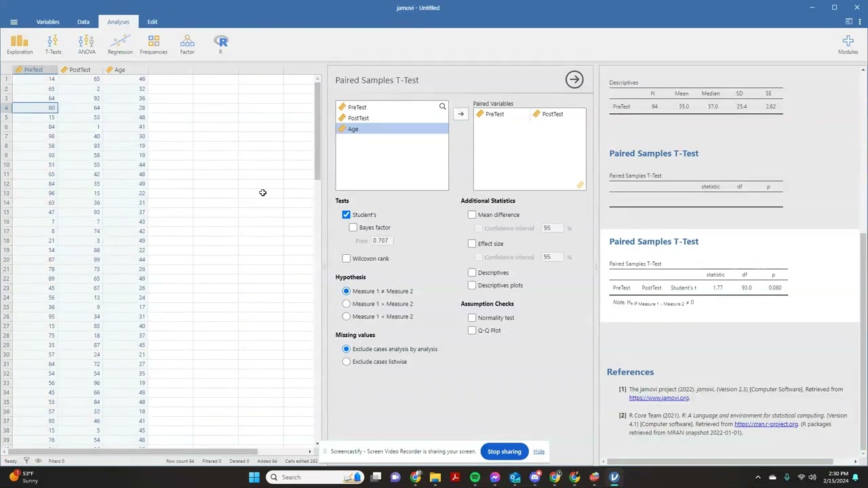Image resolution: width=868 pixels, height=488 pixels.
Task: Click the Stop sharing button
Action: click(x=504, y=451)
